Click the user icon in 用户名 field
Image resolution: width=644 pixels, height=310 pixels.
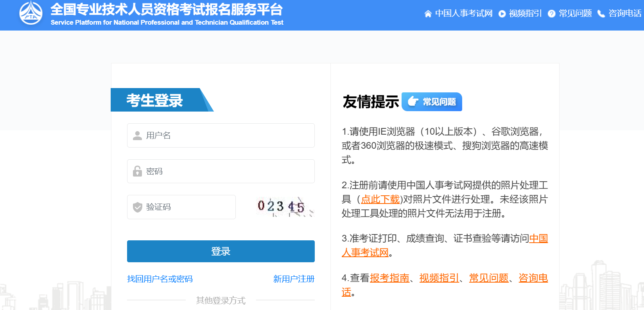137,135
